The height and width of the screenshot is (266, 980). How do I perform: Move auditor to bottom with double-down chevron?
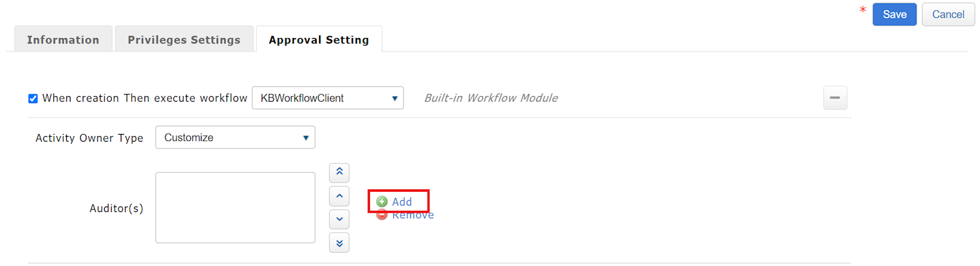click(x=339, y=243)
